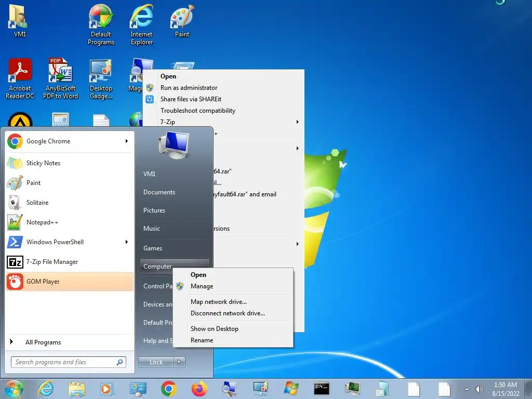Image resolution: width=532 pixels, height=399 pixels.
Task: Open AnyBizSoft PDF to Word shortcut
Action: pos(60,79)
